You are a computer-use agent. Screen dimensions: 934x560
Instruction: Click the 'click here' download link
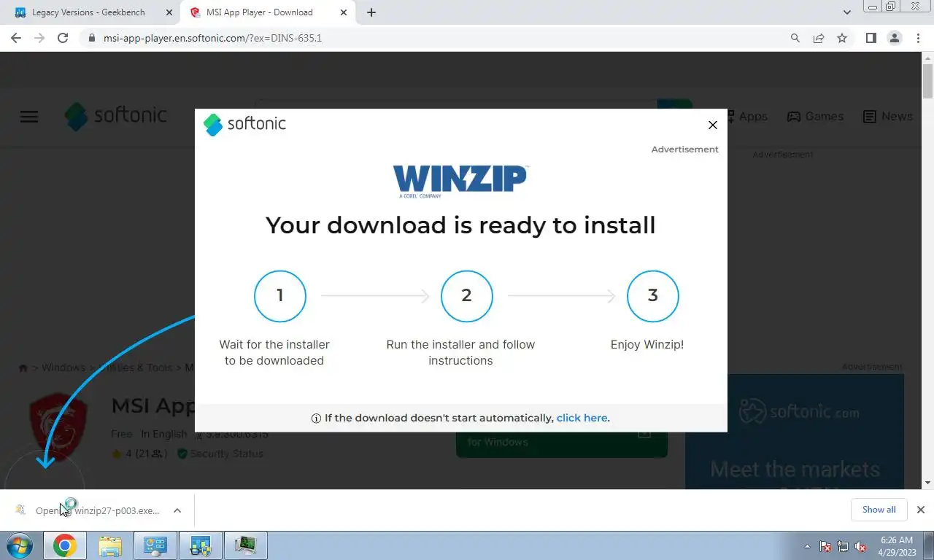coord(582,418)
